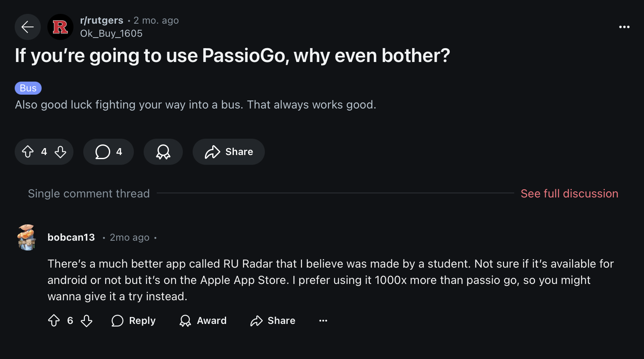Screen dimensions: 644x359
Task: Click the See full discussion link
Action: tap(569, 193)
